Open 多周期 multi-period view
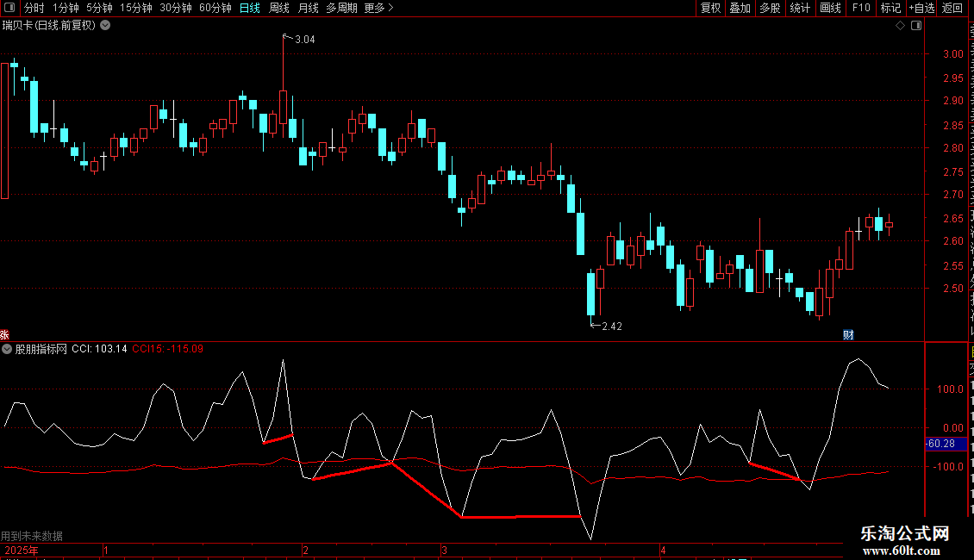The width and height of the screenshot is (974, 560). (x=341, y=8)
